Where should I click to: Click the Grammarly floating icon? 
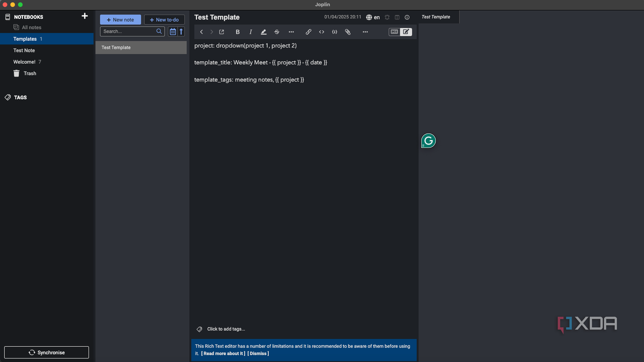pyautogui.click(x=428, y=141)
